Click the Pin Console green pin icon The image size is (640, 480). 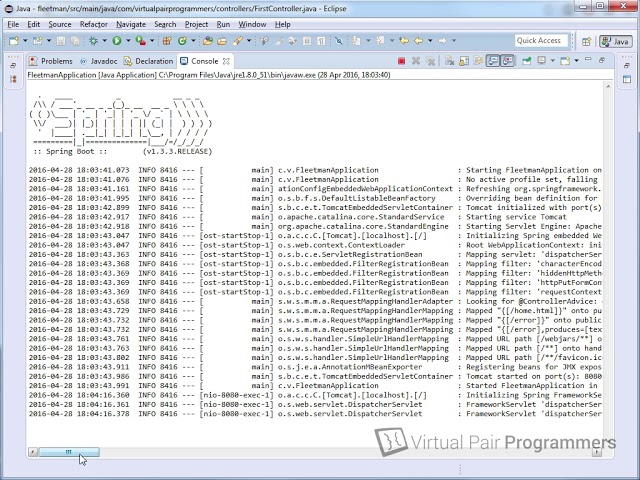coord(527,61)
